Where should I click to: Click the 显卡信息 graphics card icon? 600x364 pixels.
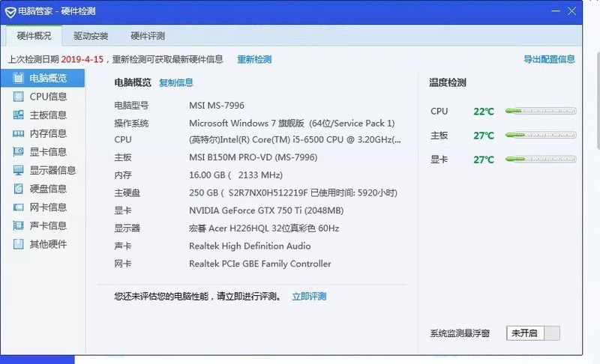pos(18,151)
